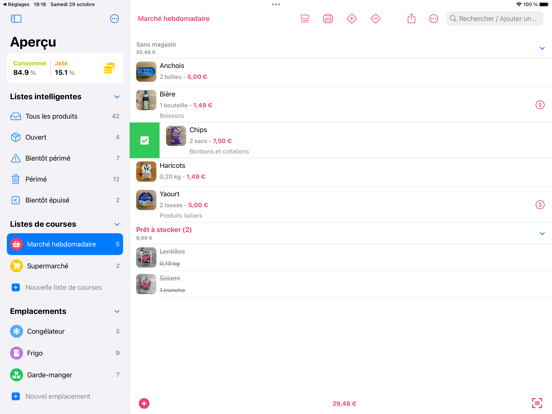This screenshot has width=552, height=414.
Task: Open the sidebar more options menu
Action: click(114, 19)
